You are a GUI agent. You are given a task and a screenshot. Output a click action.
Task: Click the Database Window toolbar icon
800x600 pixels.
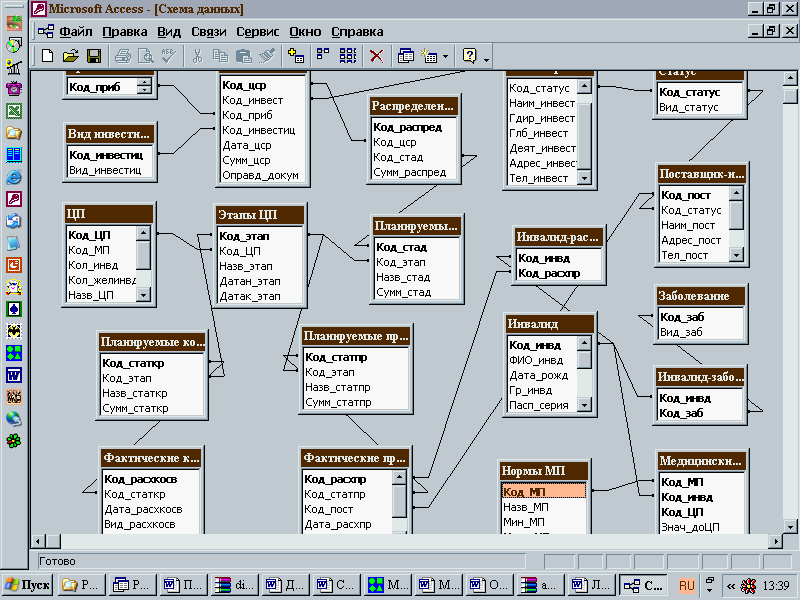pyautogui.click(x=406, y=56)
